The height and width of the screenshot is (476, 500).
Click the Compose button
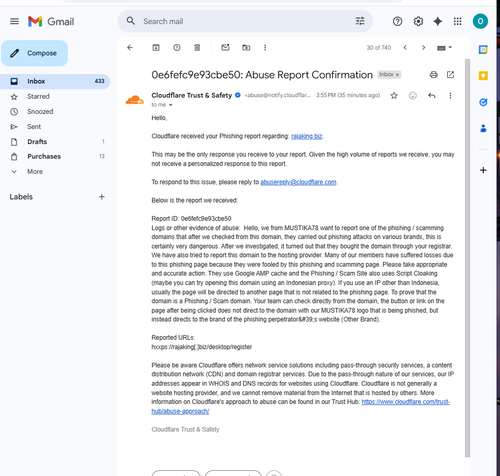tap(35, 53)
